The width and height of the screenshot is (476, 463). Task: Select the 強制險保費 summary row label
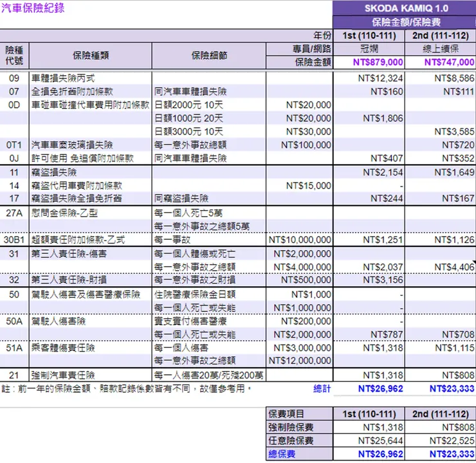coord(299,427)
